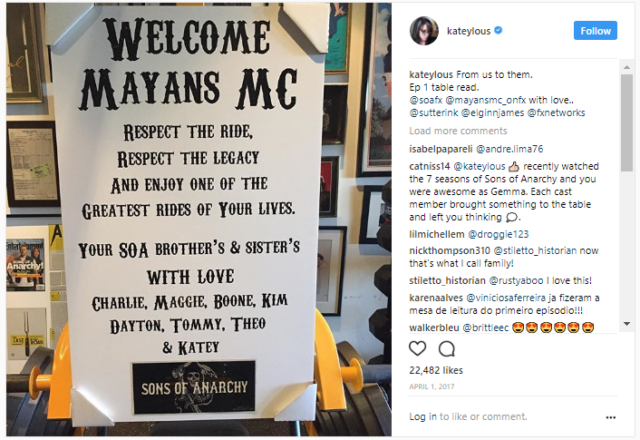Viewport: 640px width, 440px height.
Task: Open the @elginnjames mention link
Action: click(492, 113)
